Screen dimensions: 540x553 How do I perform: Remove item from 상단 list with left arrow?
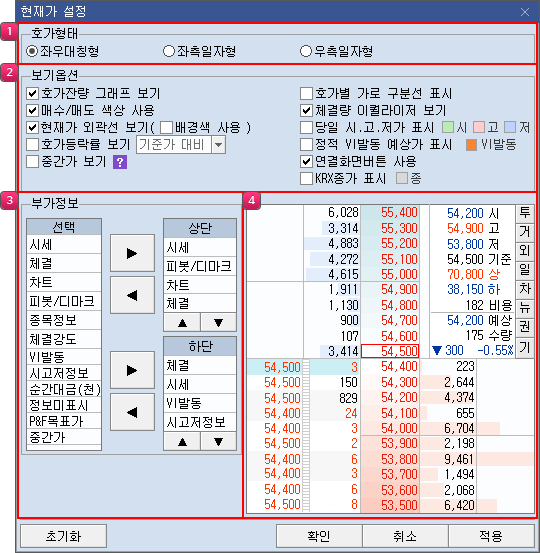[x=132, y=295]
